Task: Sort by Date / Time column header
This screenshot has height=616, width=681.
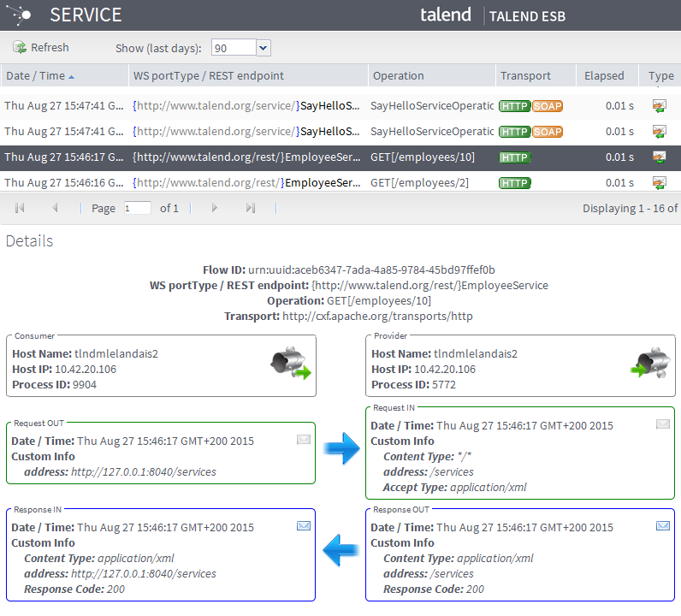Action: 64,75
